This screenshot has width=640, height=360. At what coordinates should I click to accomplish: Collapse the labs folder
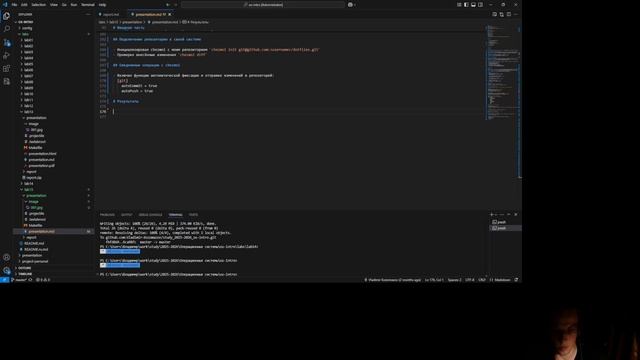click(53, 34)
